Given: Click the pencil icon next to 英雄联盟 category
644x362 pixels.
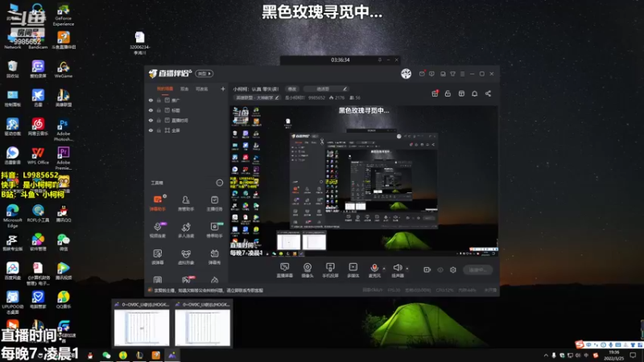Looking at the screenshot, I should pos(277,97).
